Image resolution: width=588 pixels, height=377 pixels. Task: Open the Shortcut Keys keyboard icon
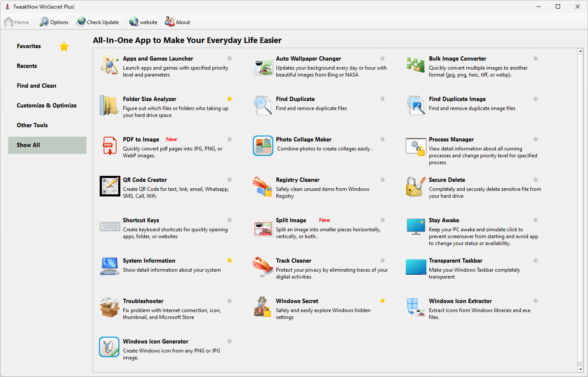[110, 227]
